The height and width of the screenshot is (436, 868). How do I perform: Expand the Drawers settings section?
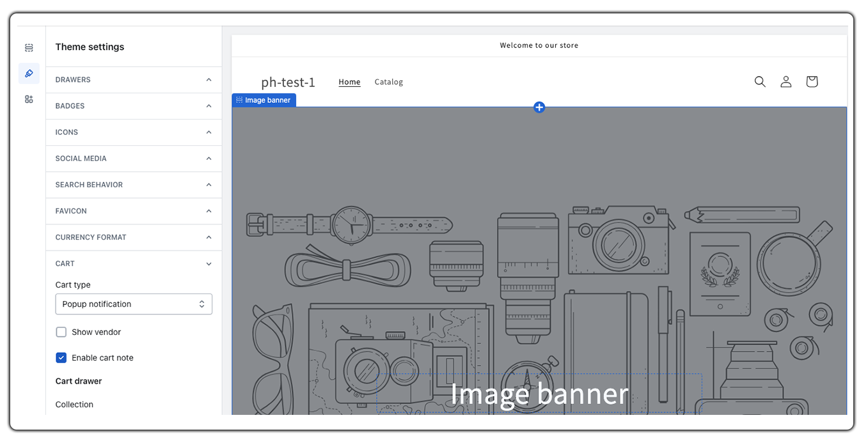[x=134, y=80]
